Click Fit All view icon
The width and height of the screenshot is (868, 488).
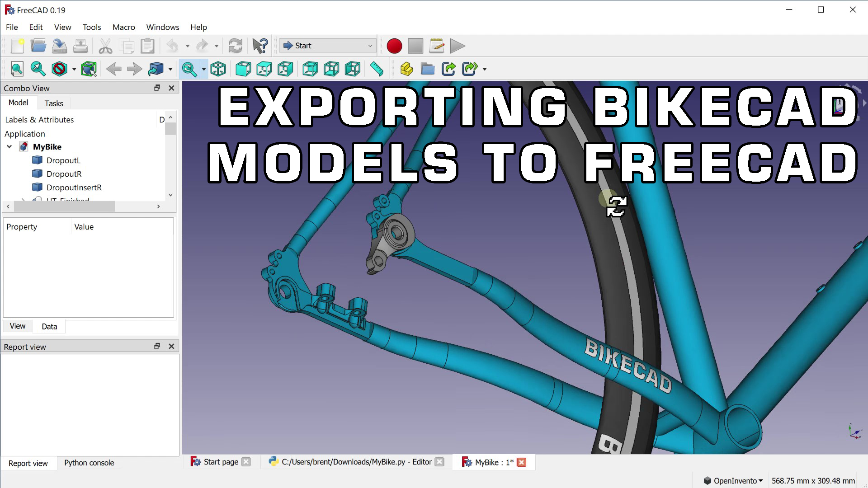pyautogui.click(x=17, y=69)
